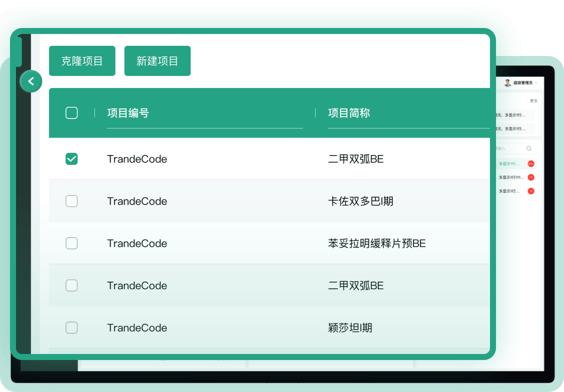
Task: Click the red 99+ notification badge
Action: pos(531,163)
